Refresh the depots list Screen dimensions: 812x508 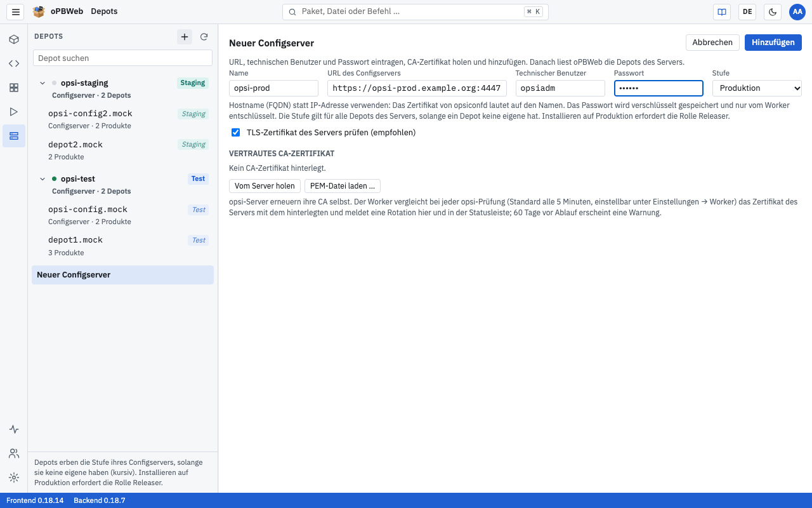204,37
